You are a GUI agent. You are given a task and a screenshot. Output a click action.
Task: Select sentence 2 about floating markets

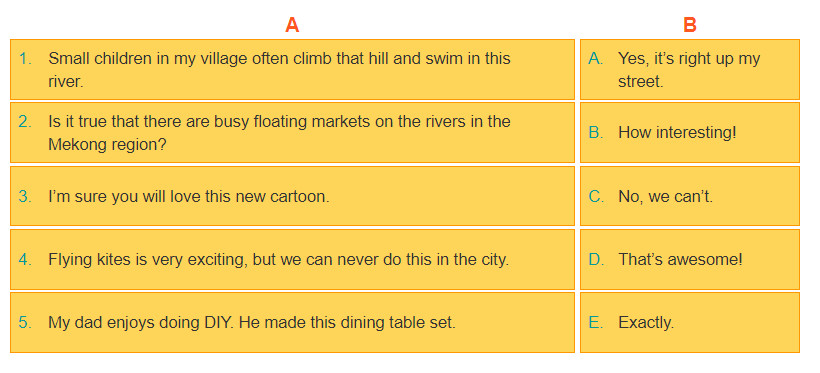[x=292, y=133]
